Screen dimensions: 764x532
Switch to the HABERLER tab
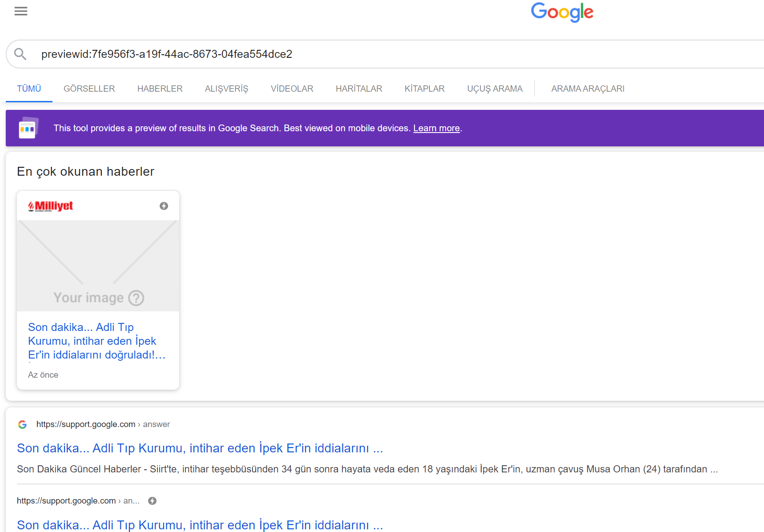(x=160, y=89)
